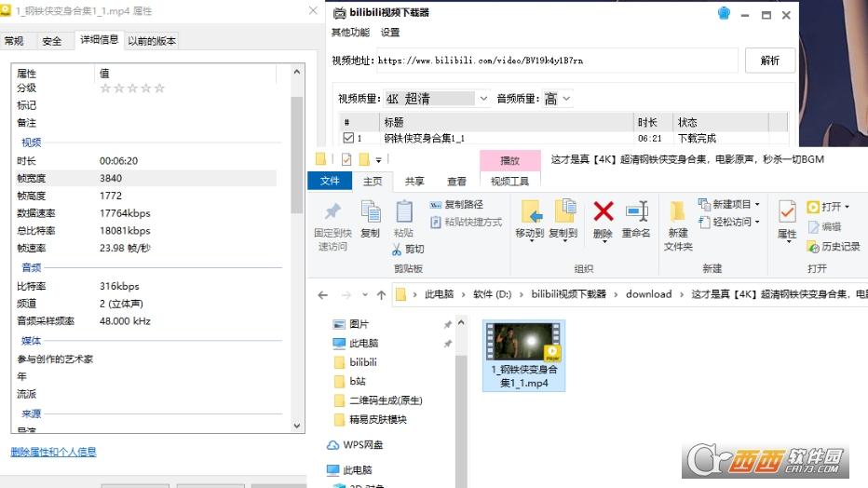Viewport: 868px width, 488px height.
Task: Open the 新建项目 dropdown
Action: (757, 204)
